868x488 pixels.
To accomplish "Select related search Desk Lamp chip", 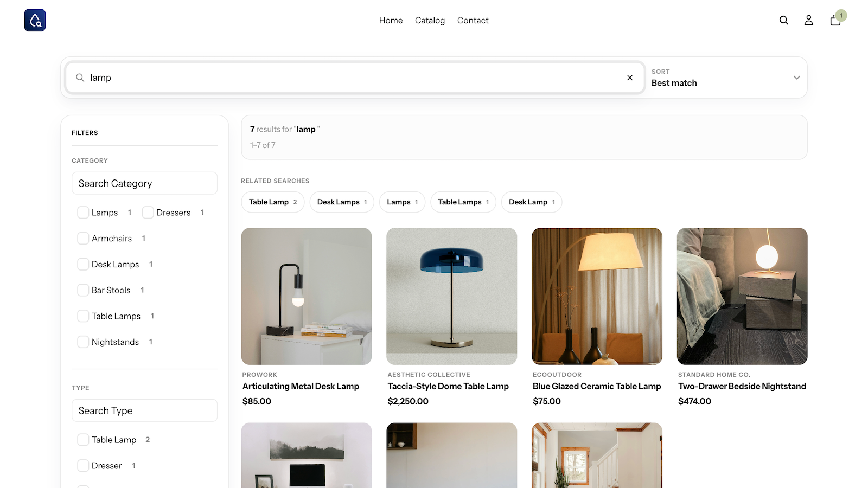I will click(532, 202).
